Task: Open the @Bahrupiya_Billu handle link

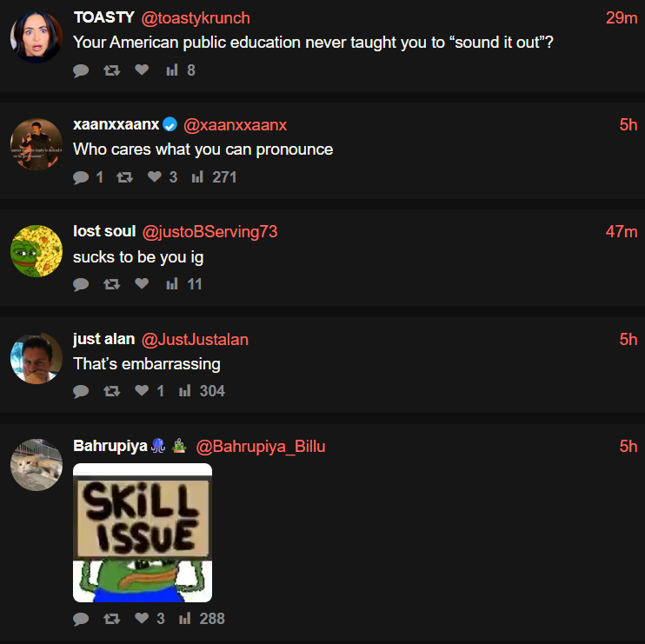Action: 261,447
